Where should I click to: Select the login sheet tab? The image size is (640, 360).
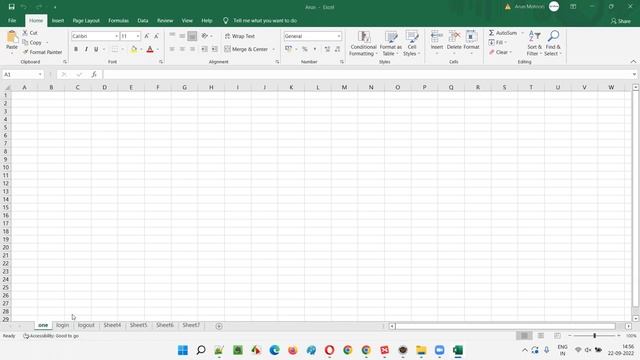(62, 325)
